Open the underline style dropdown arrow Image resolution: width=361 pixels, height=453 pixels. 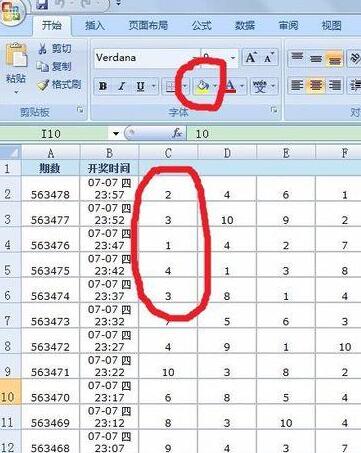pos(154,86)
